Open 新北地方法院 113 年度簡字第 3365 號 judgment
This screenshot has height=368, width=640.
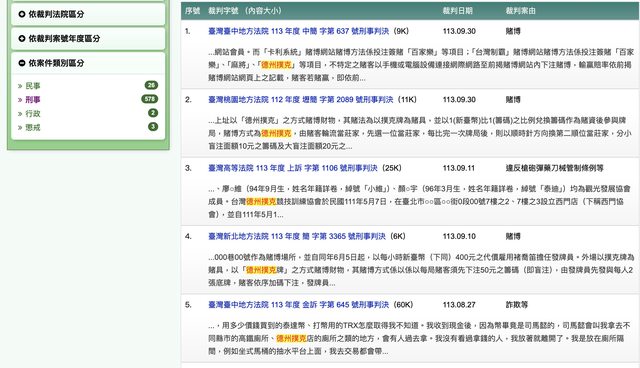tap(297, 237)
